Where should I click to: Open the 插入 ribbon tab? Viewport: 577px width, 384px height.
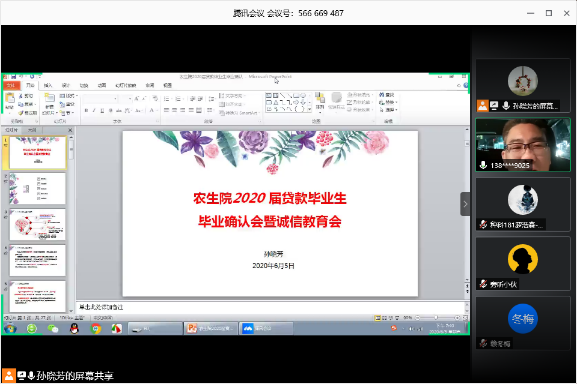click(x=48, y=85)
